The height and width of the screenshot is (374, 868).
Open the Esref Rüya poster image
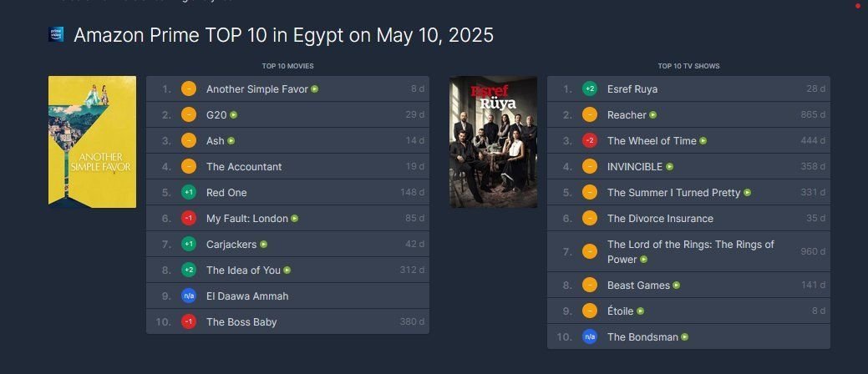coord(493,142)
